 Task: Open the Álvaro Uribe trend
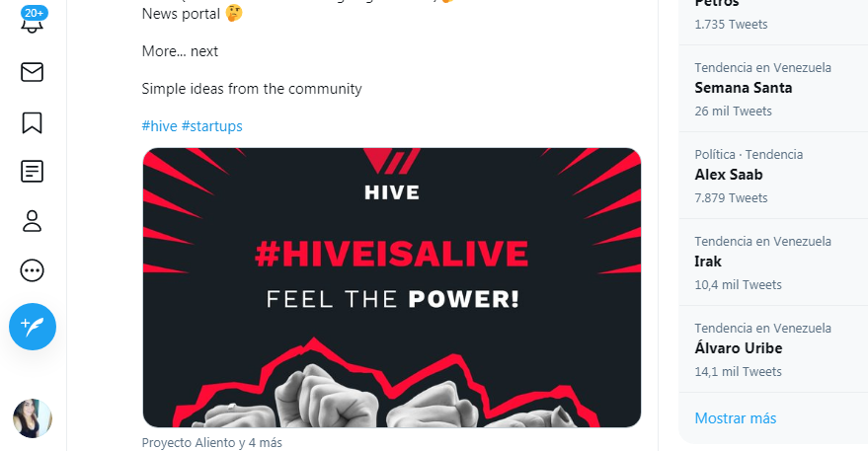click(x=773, y=349)
